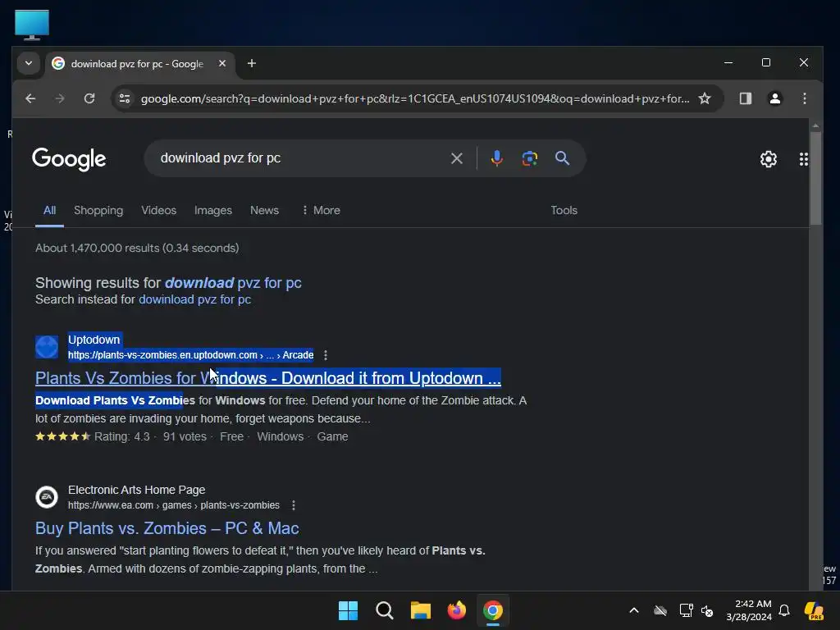View site information icon in address bar
The height and width of the screenshot is (630, 840).
125,98
